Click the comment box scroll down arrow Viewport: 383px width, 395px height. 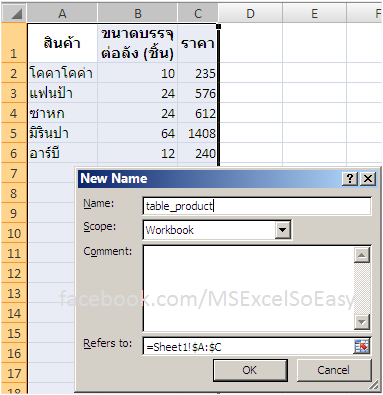(362, 322)
